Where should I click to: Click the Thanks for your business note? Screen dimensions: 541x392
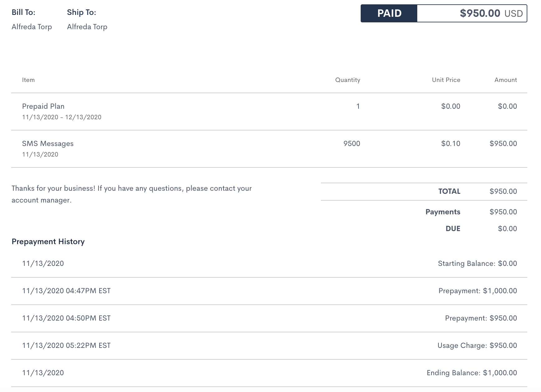pos(132,194)
